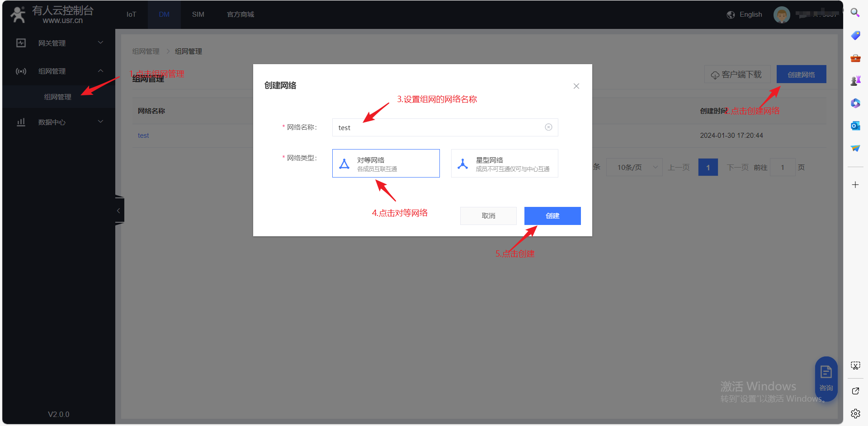Select 星型网络 network type option
The width and height of the screenshot is (868, 426).
[504, 164]
